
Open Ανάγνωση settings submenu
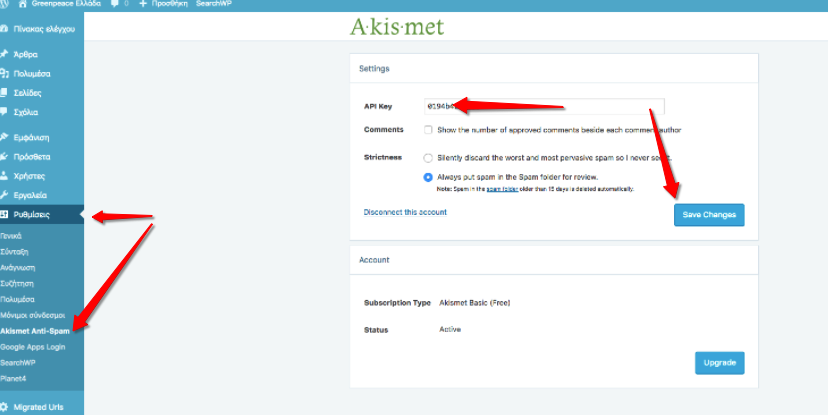point(17,268)
